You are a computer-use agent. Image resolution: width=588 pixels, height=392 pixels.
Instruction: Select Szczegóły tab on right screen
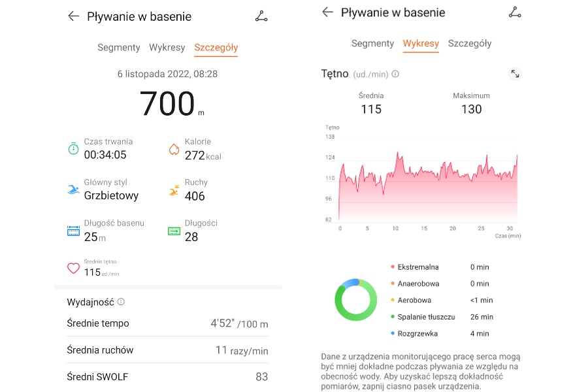[470, 44]
